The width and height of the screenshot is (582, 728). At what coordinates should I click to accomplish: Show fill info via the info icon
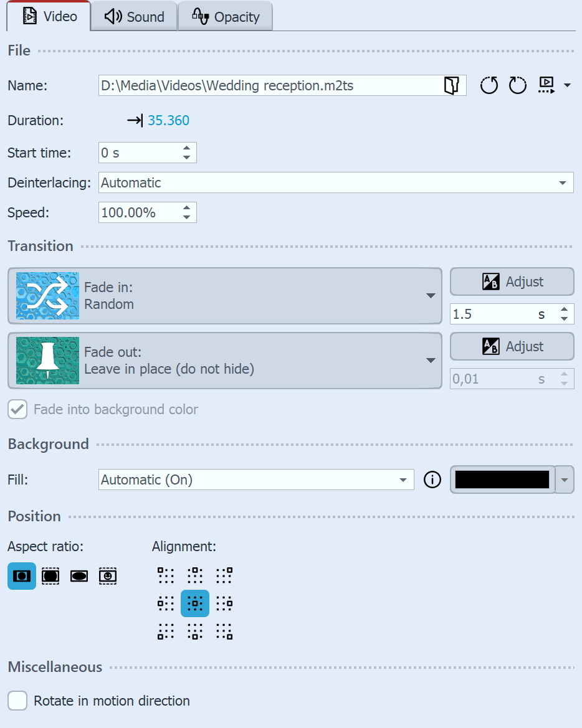point(432,480)
